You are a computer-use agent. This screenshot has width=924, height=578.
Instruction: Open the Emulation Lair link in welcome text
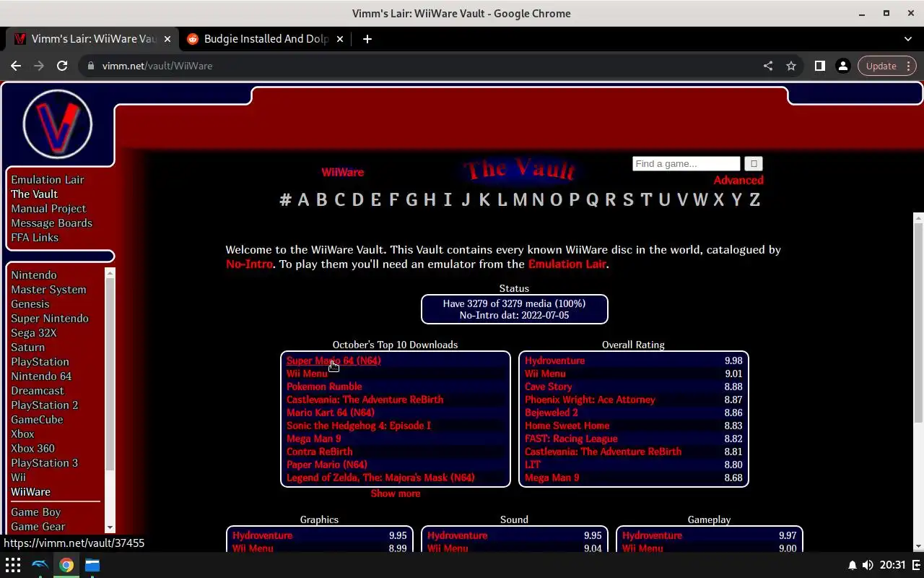(x=567, y=264)
